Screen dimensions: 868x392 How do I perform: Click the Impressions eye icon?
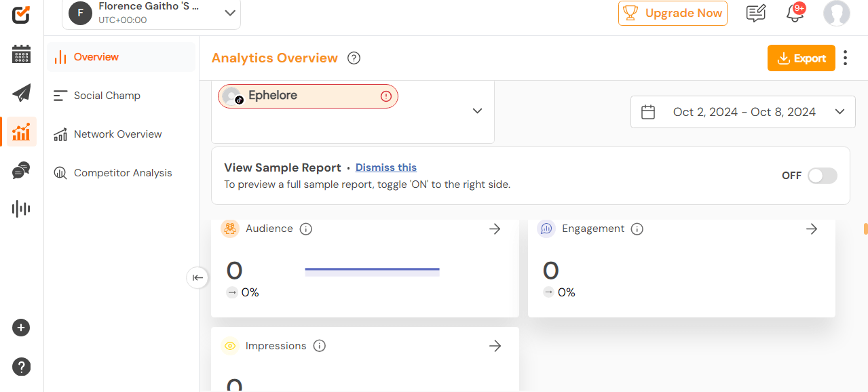(x=230, y=346)
